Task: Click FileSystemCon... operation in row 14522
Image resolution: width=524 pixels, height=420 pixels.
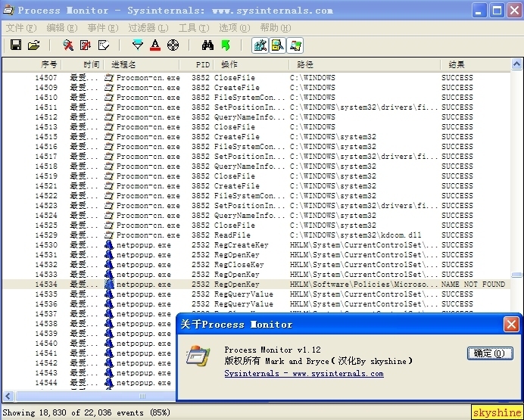Action: (x=249, y=196)
